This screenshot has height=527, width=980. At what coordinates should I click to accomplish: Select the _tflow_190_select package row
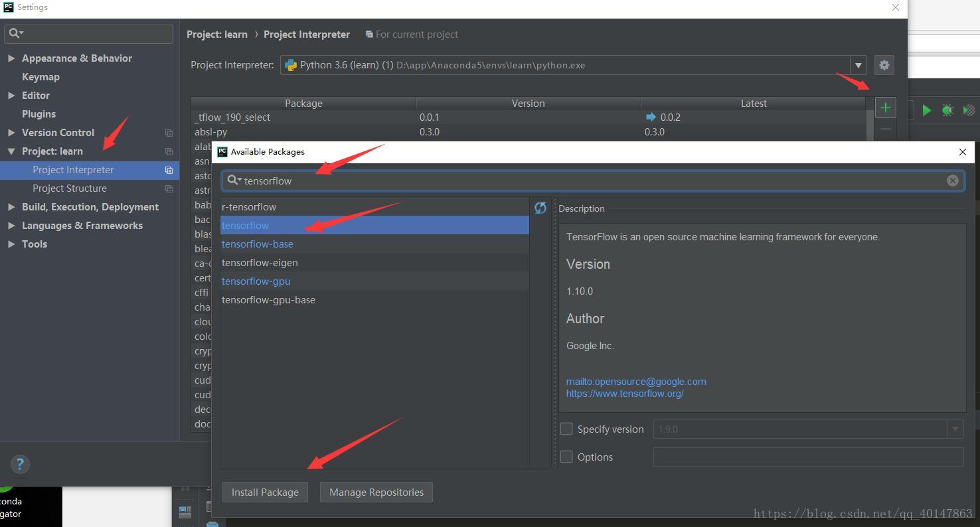tap(529, 117)
